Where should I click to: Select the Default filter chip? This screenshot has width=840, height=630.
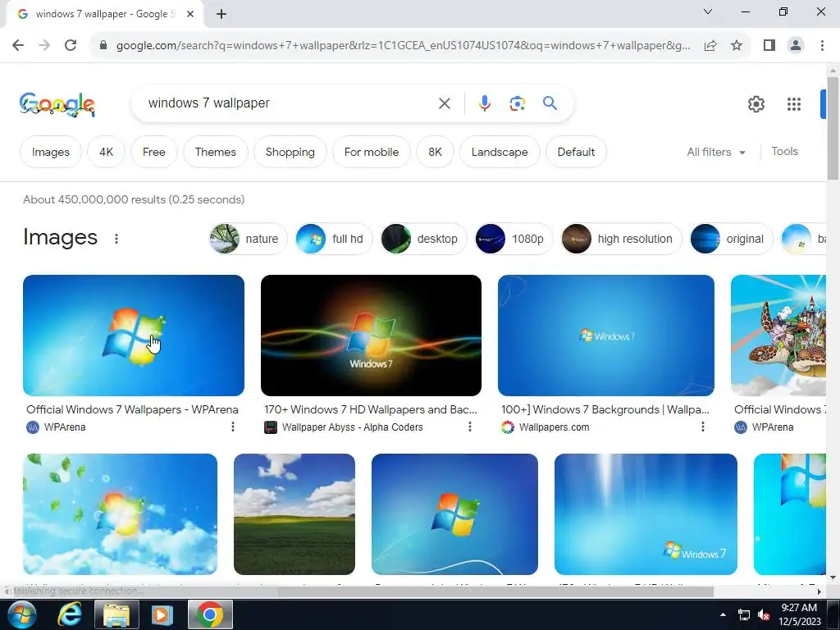[576, 152]
